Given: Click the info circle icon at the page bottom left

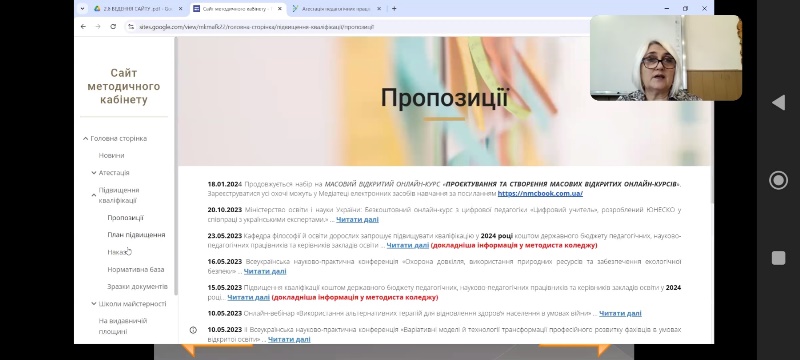Looking at the screenshot, I should pos(193,330).
